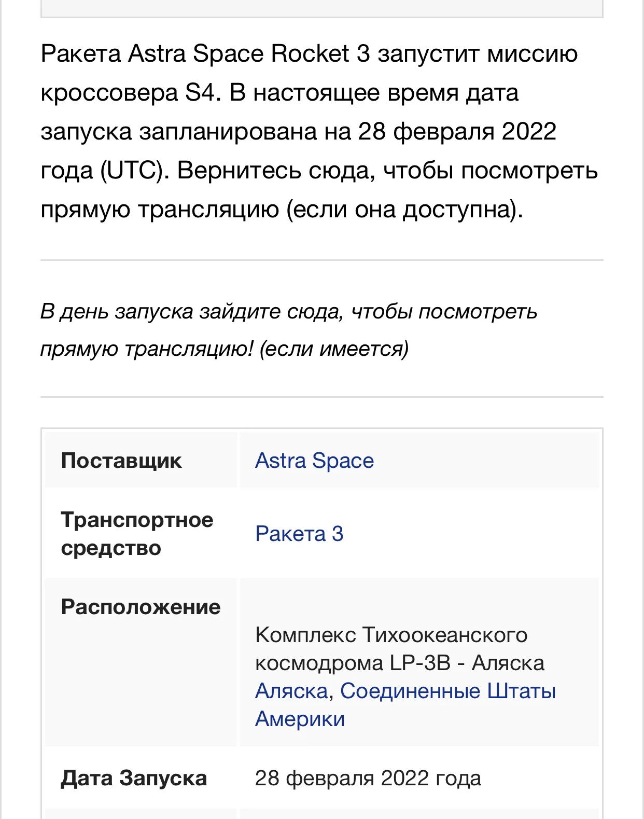Click the italic note about launch day broadcast
Viewport: 644px width, 819px height.
point(289,330)
